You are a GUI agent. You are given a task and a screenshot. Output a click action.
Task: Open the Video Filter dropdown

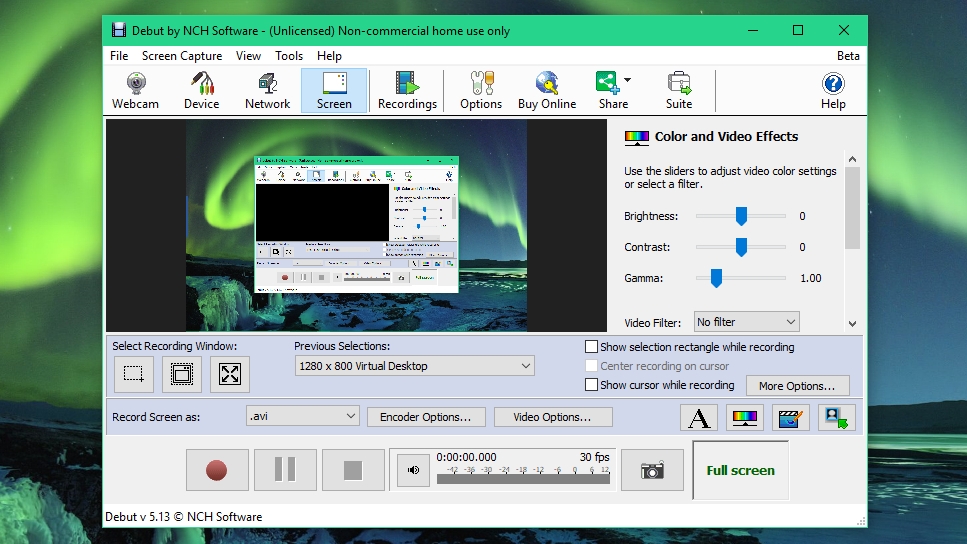tap(746, 322)
